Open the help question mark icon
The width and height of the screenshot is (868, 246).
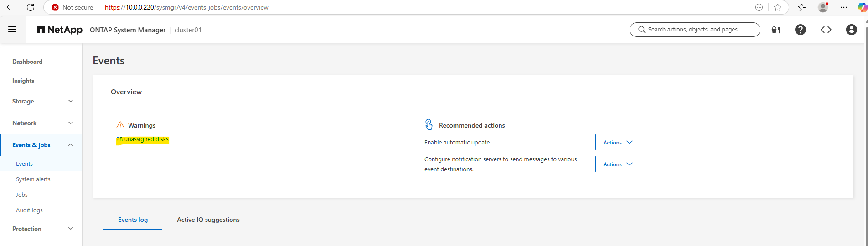click(800, 30)
